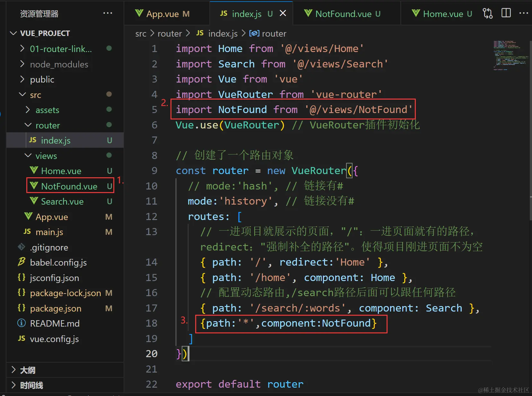The image size is (532, 396).
Task: Click the Vue icon beside App.vue in explorer
Action: 28,216
